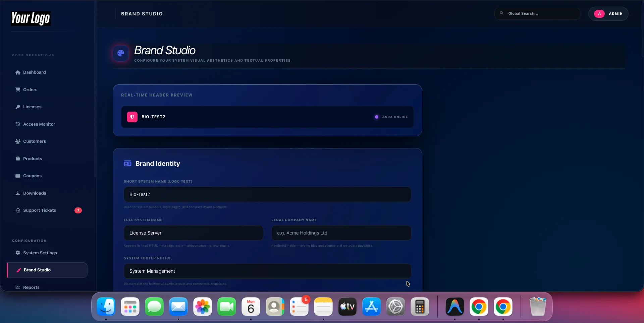Go to Customers section
Viewport: 644px width, 323px height.
[47, 141]
